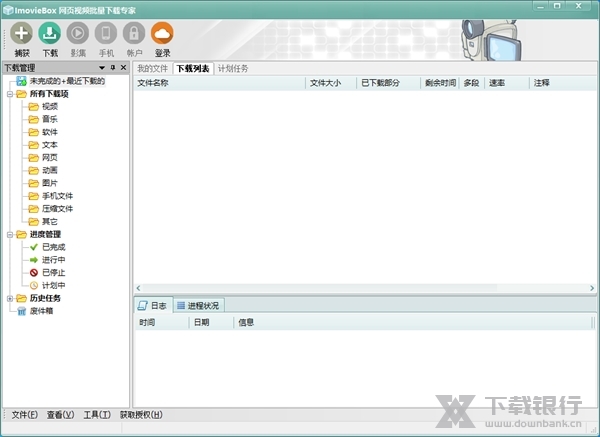Click the horizontal scrollbar right arrow
This screenshot has height=437, width=600.
tap(592, 288)
